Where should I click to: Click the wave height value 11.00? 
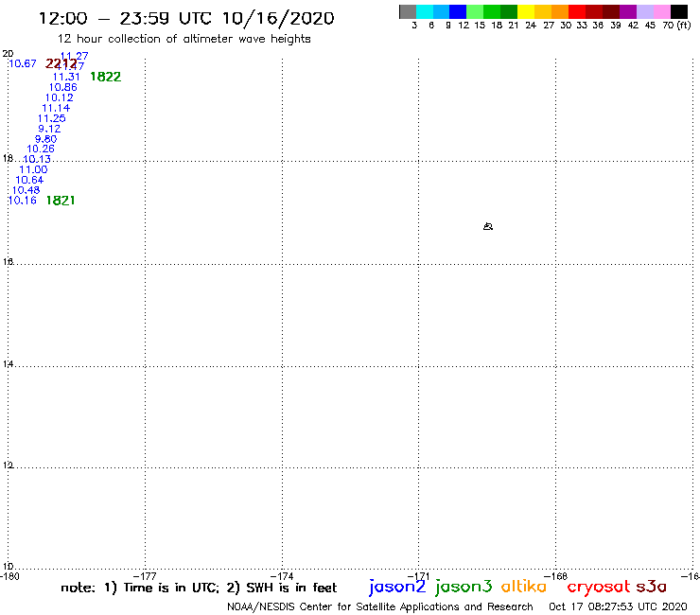33,169
